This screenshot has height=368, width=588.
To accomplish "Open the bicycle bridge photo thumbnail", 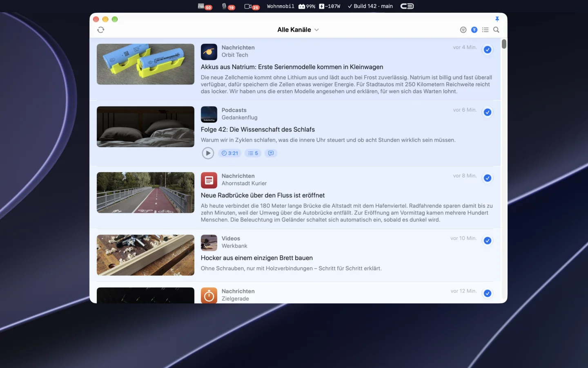I will tap(145, 193).
